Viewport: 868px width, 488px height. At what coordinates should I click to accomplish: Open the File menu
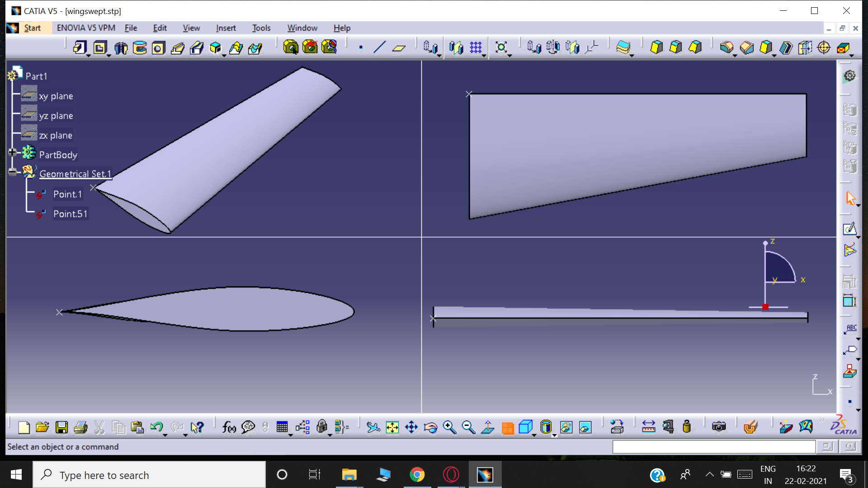tap(131, 28)
